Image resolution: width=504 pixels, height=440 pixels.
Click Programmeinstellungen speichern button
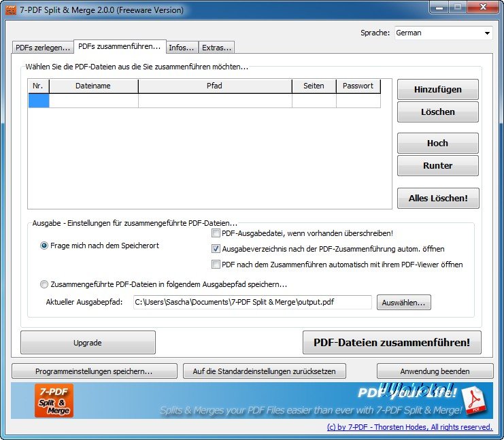click(94, 371)
